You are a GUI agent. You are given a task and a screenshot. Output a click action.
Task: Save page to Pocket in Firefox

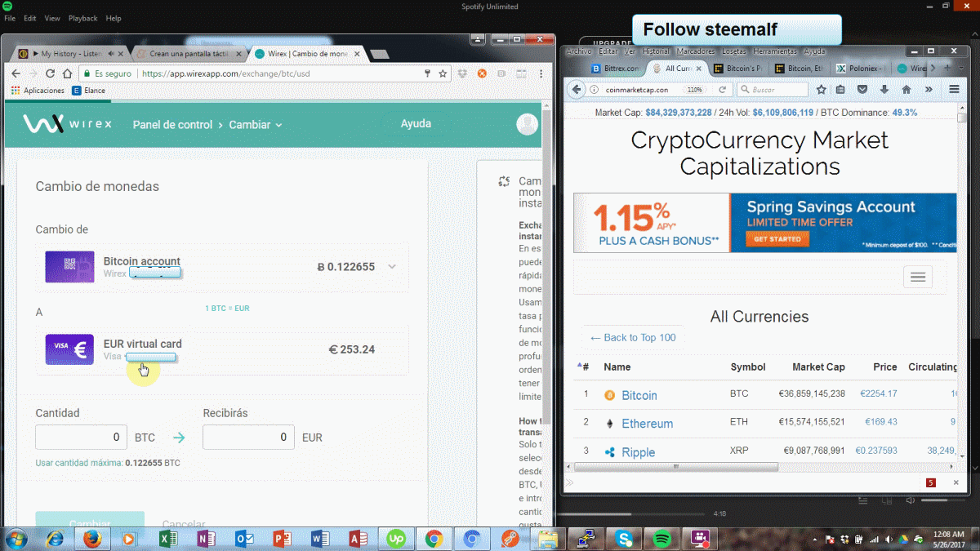pos(862,90)
